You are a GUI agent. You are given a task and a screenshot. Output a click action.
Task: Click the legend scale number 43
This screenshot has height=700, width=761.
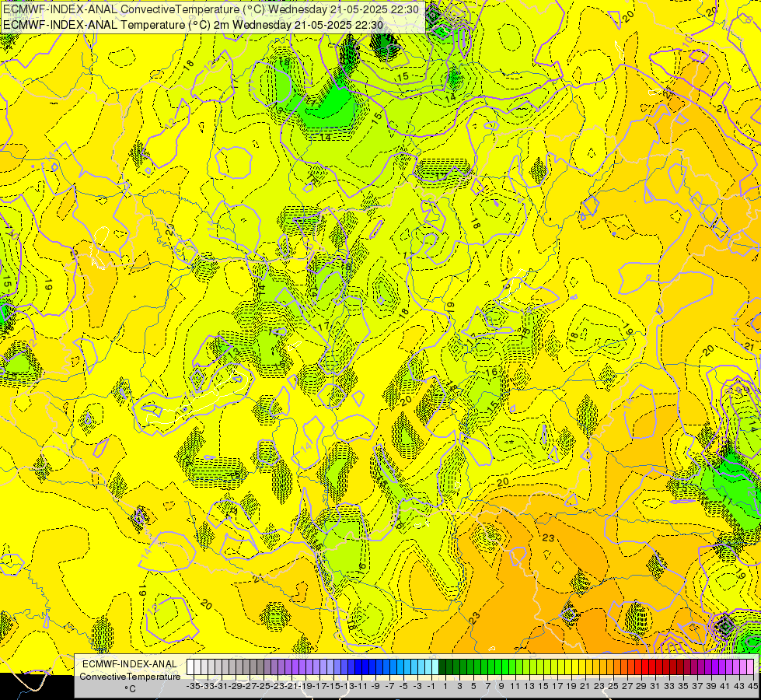click(x=739, y=686)
